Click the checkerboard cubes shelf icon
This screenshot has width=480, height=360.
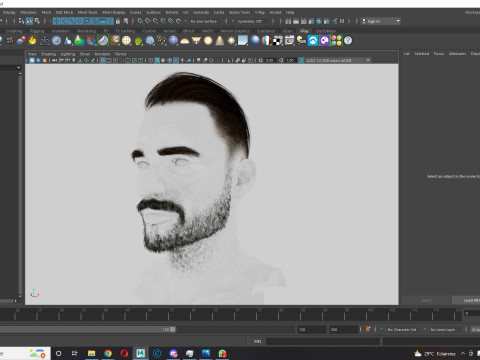[278, 41]
